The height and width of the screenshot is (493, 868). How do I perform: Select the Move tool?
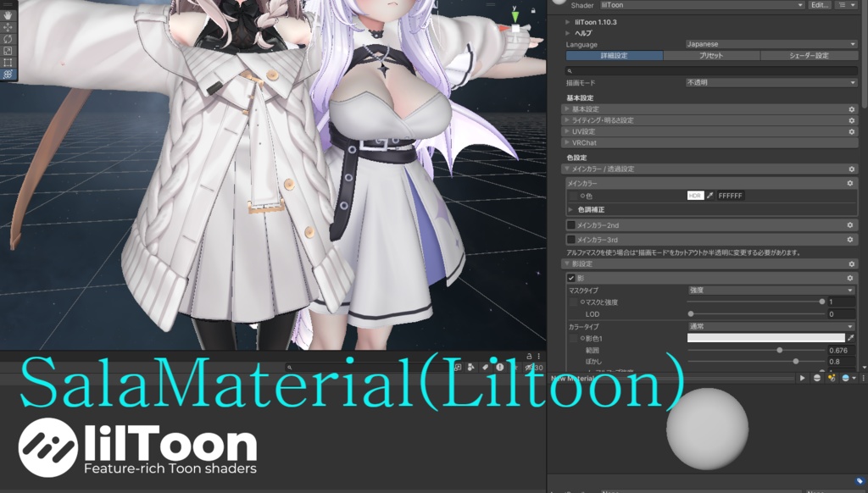[8, 27]
